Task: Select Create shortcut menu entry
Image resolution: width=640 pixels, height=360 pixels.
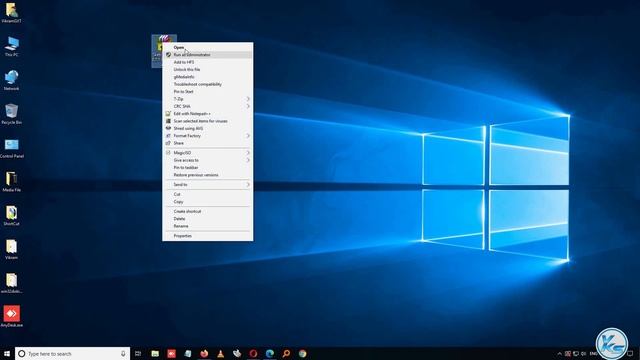Action: coord(208,211)
